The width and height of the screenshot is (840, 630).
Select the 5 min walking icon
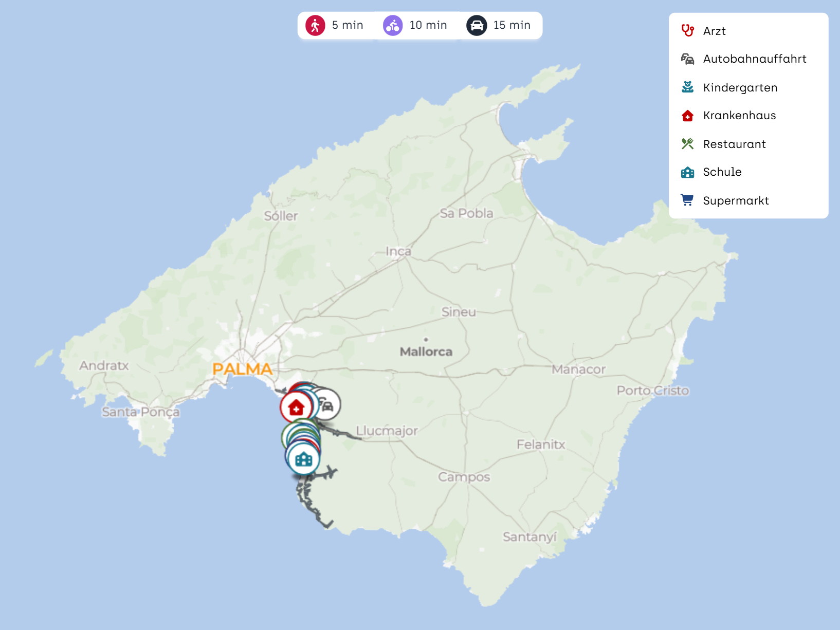coord(315,25)
